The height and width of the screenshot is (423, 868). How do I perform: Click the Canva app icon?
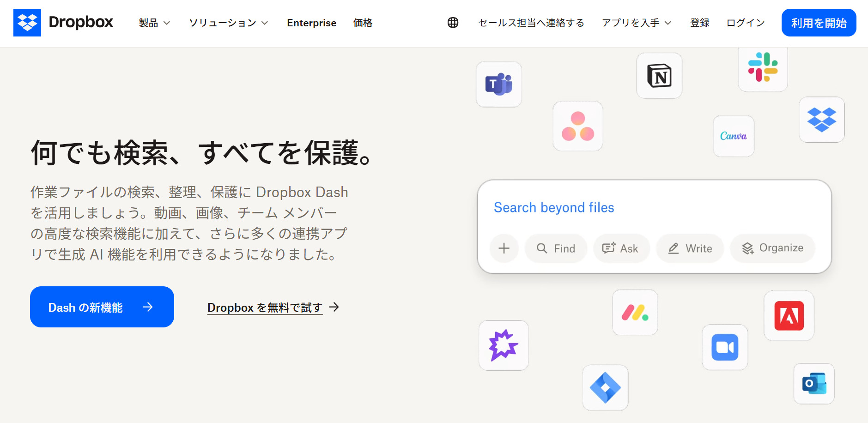point(734,136)
